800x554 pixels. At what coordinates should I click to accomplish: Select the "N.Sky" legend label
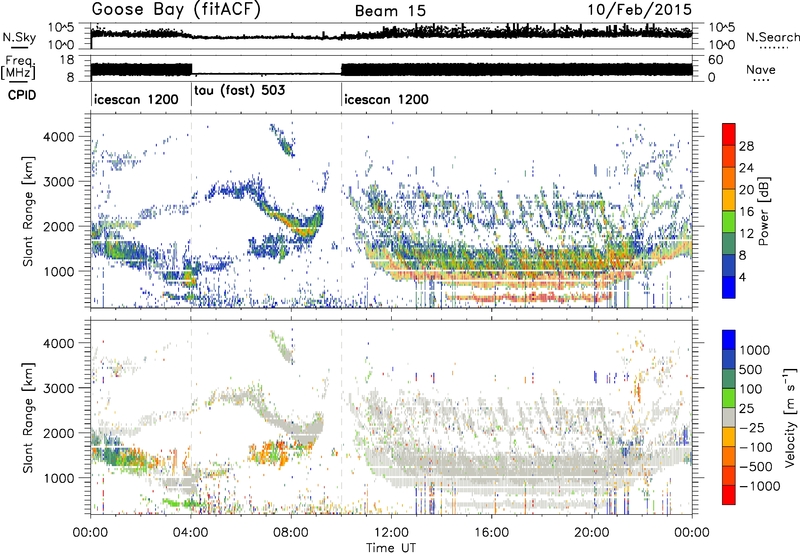coord(19,37)
